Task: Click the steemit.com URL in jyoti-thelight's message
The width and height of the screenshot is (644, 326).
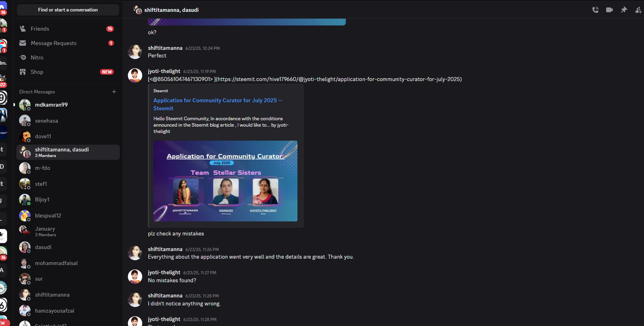Action: point(340,79)
